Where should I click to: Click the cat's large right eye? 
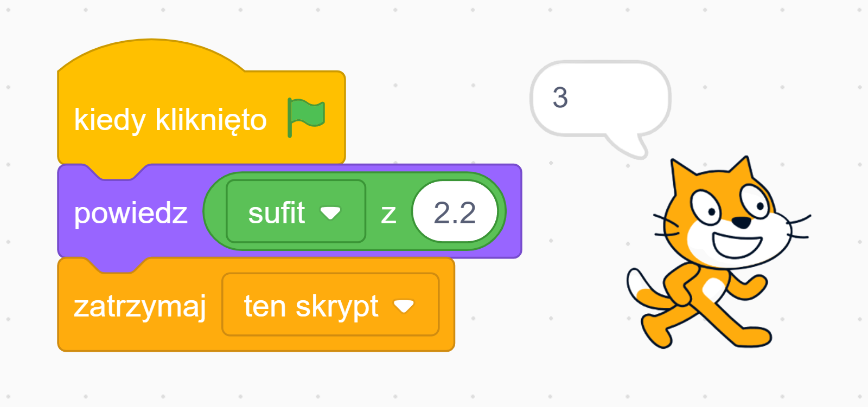[x=755, y=200]
